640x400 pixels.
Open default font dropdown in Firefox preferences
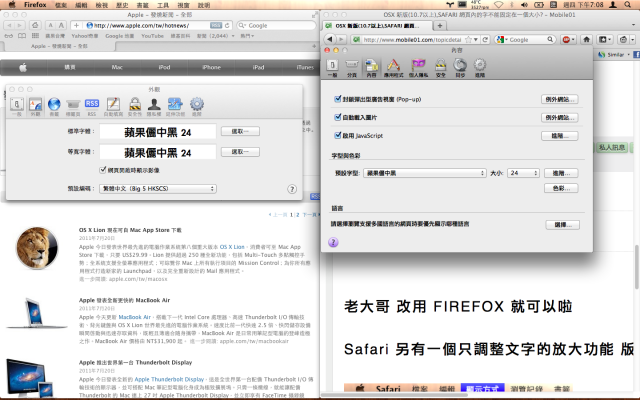pos(424,173)
